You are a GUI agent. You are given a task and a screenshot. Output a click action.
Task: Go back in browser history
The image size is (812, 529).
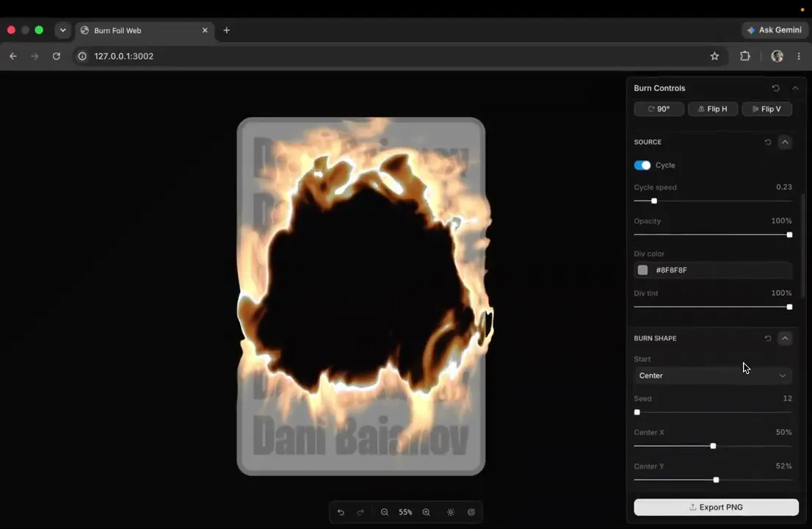[13, 56]
